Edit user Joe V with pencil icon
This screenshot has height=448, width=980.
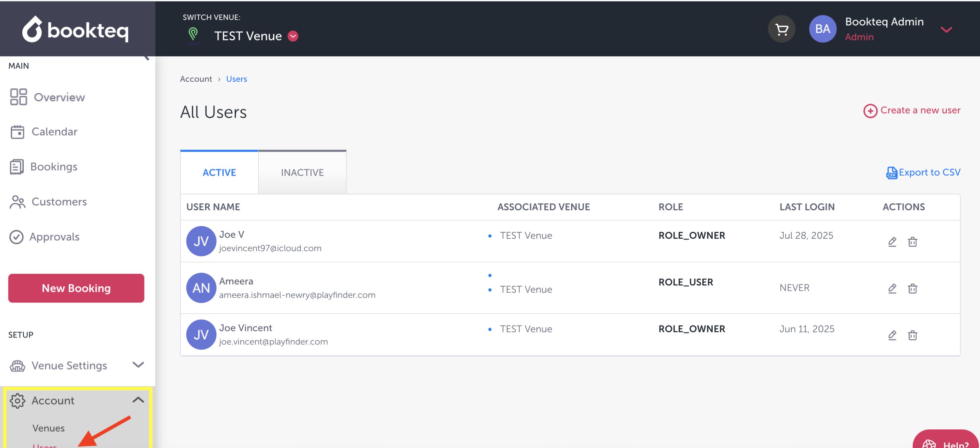[x=892, y=241]
